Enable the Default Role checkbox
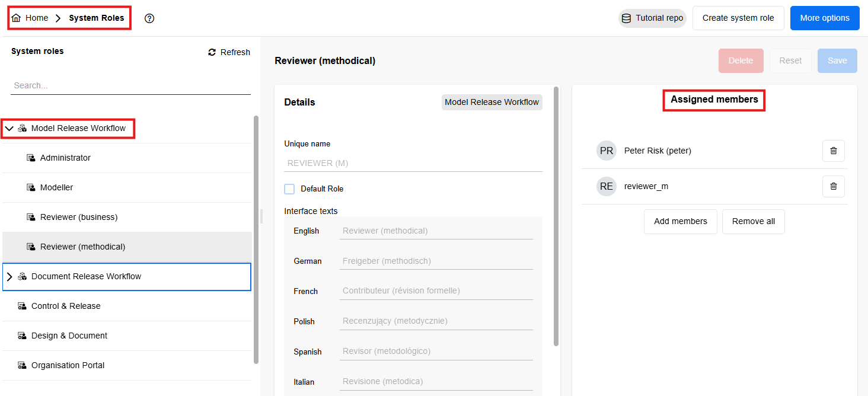The height and width of the screenshot is (396, 868). pos(289,189)
